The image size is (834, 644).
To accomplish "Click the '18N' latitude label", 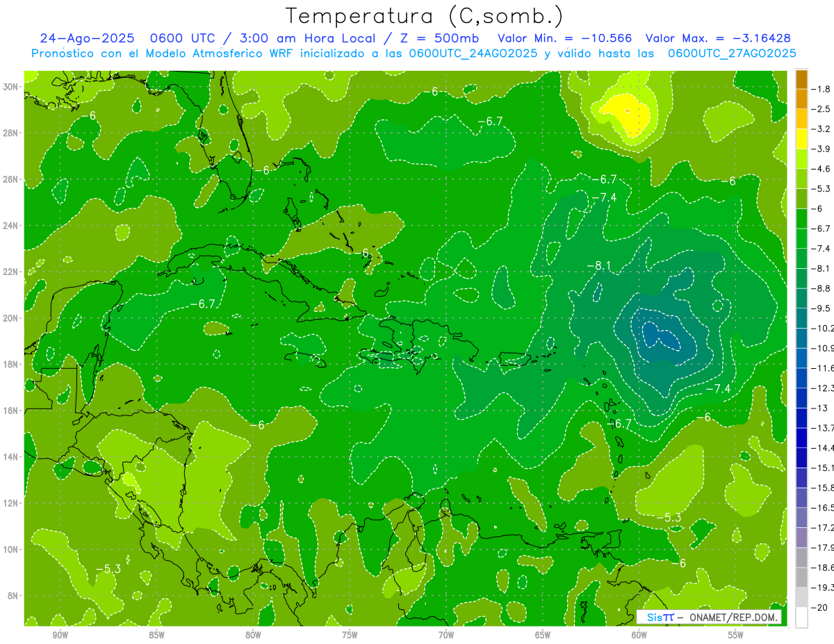I will 12,364.
